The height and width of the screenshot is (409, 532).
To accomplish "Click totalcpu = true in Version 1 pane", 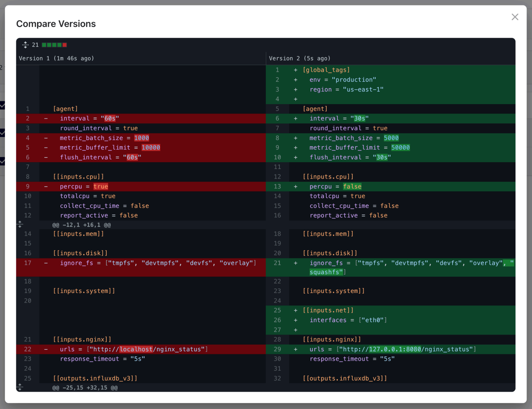I will coord(88,196).
